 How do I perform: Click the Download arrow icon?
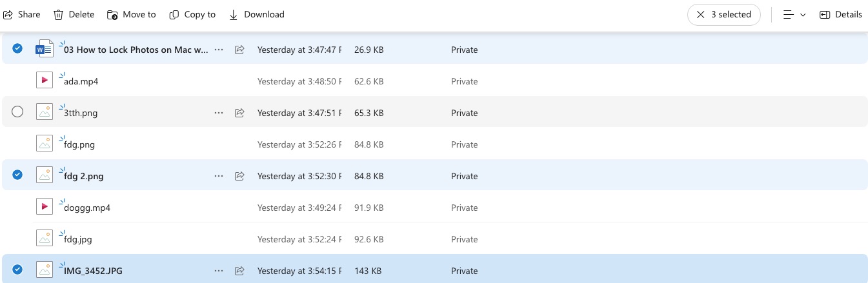[234, 15]
